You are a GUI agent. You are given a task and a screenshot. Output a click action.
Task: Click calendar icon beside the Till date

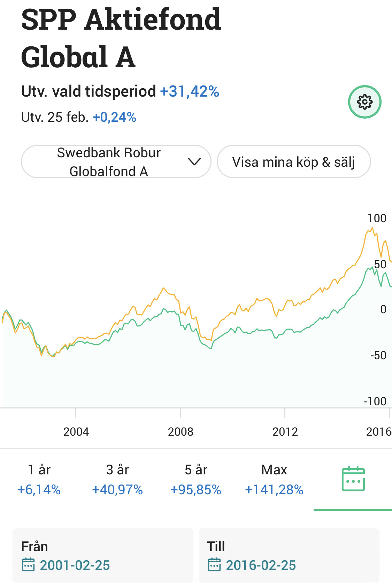pyautogui.click(x=214, y=565)
